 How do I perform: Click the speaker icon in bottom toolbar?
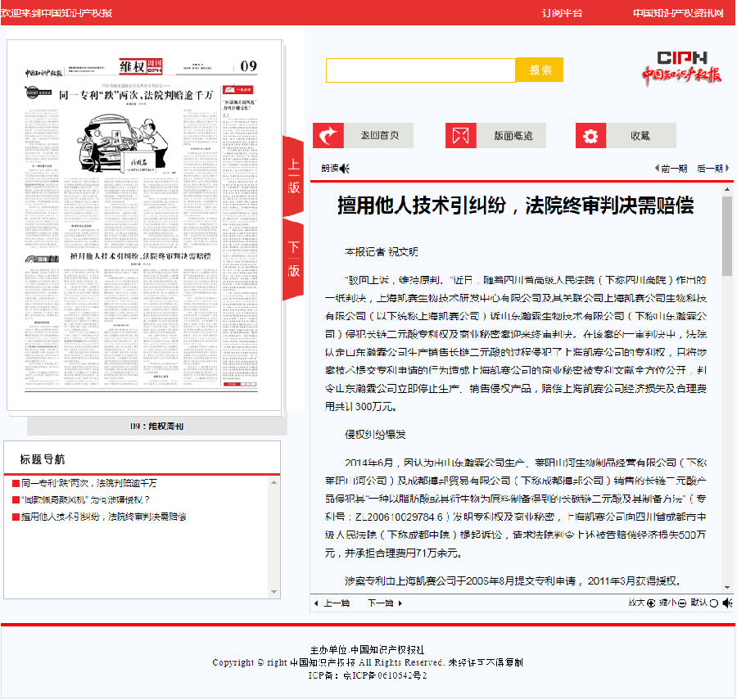coord(727,603)
